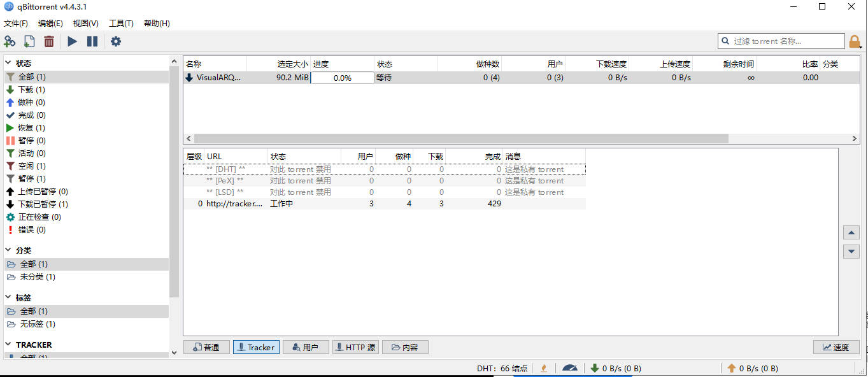Sort torrents by 状态 column header
This screenshot has width=868, height=377.
click(406, 64)
